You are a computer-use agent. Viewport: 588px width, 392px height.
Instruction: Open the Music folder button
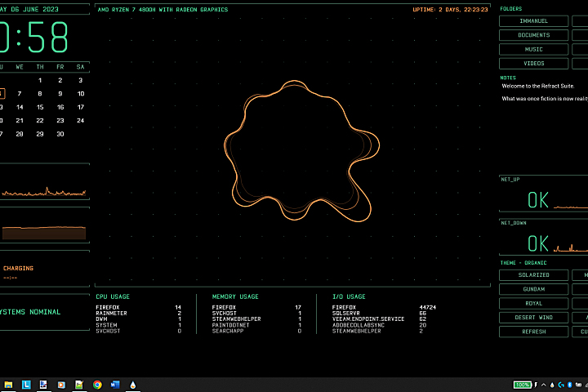point(533,49)
